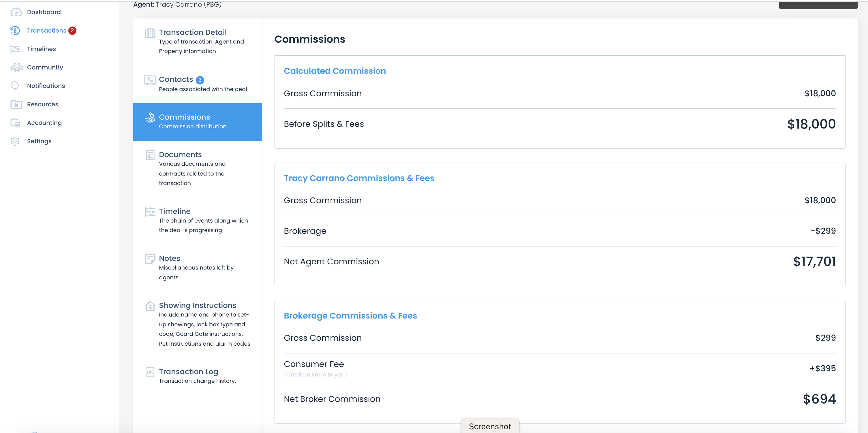868x433 pixels.
Task: Open Accounting from sidebar menu
Action: [44, 123]
